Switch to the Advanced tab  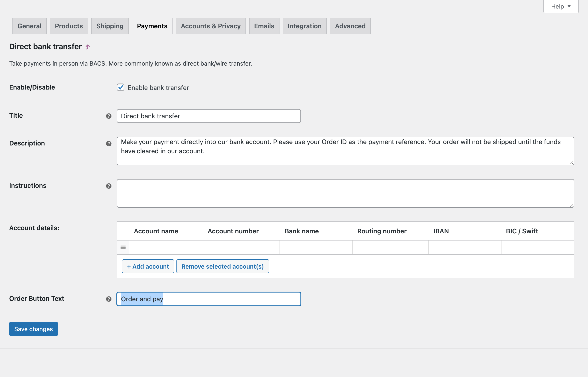[x=350, y=26]
